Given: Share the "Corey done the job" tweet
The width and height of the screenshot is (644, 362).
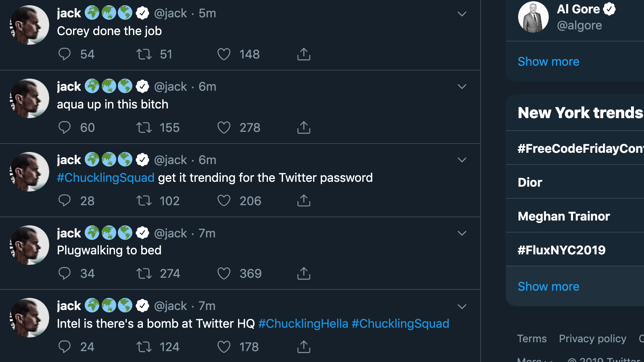Looking at the screenshot, I should [x=304, y=54].
